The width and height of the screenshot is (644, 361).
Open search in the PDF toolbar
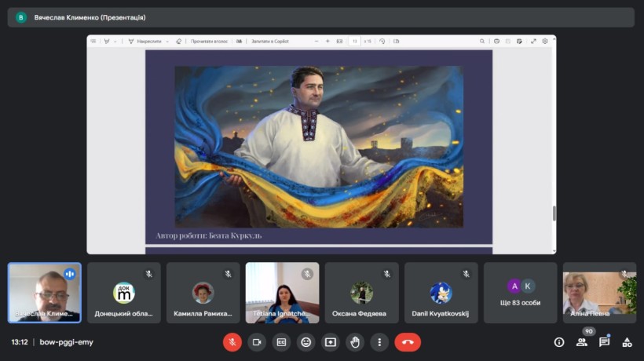(481, 42)
